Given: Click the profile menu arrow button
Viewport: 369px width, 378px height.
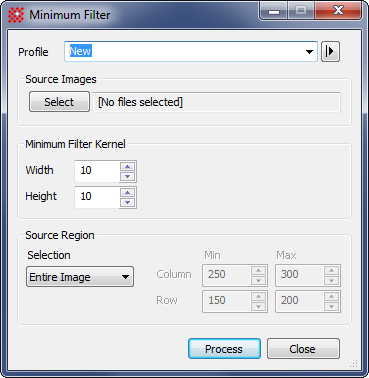Looking at the screenshot, I should point(330,52).
